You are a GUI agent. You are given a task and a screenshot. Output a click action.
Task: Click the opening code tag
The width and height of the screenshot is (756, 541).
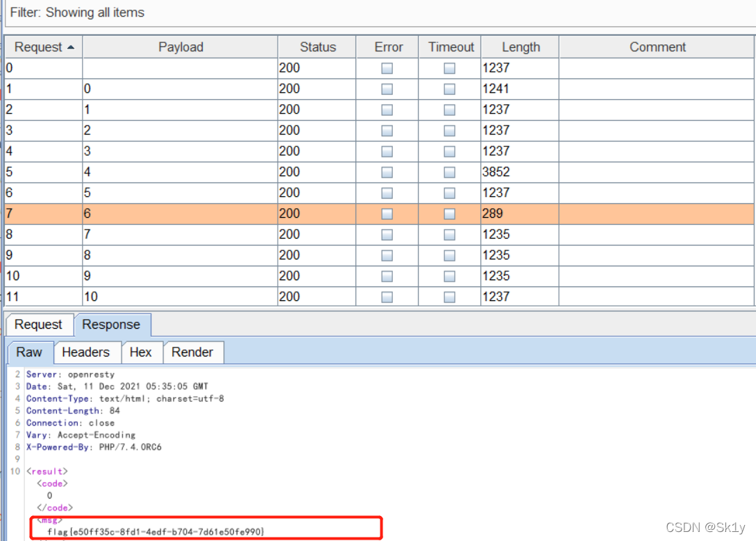pos(52,483)
